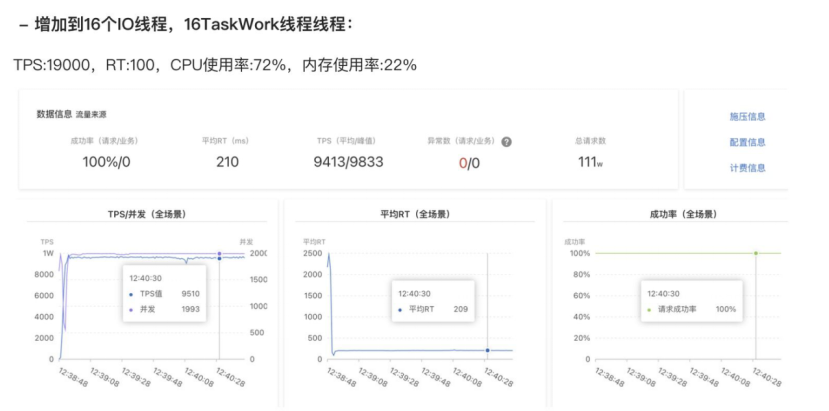
Task: Click the 平均RT data point marker
Action: click(487, 350)
